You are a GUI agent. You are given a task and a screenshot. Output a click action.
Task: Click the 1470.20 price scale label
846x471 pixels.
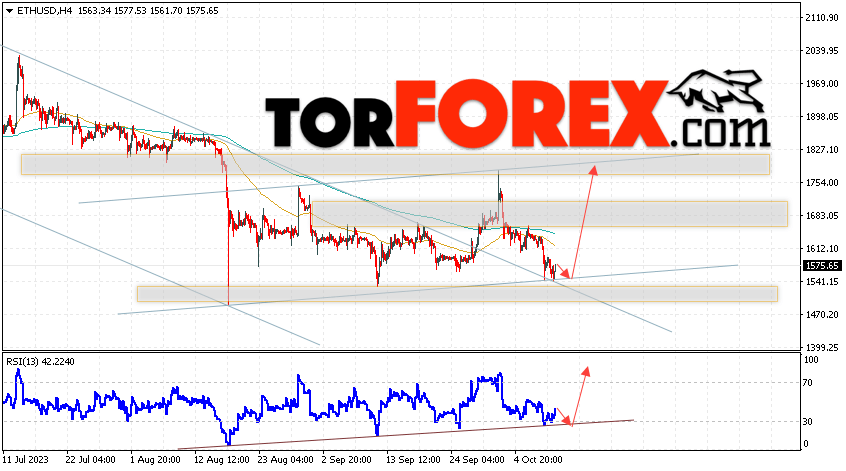[822, 315]
